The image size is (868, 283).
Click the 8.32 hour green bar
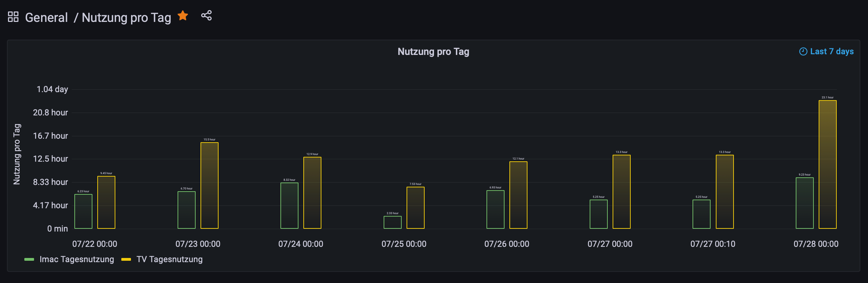(289, 205)
